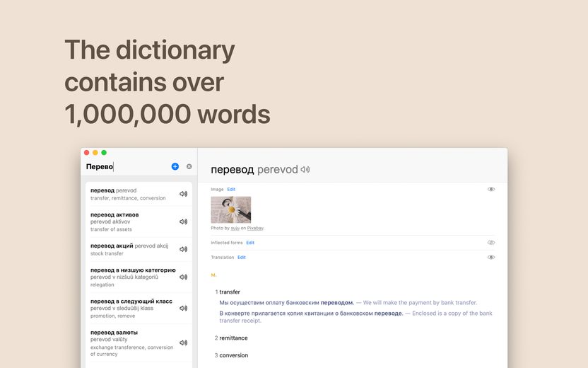Edit the Translation section
This screenshot has height=368, width=588.
pyautogui.click(x=242, y=257)
